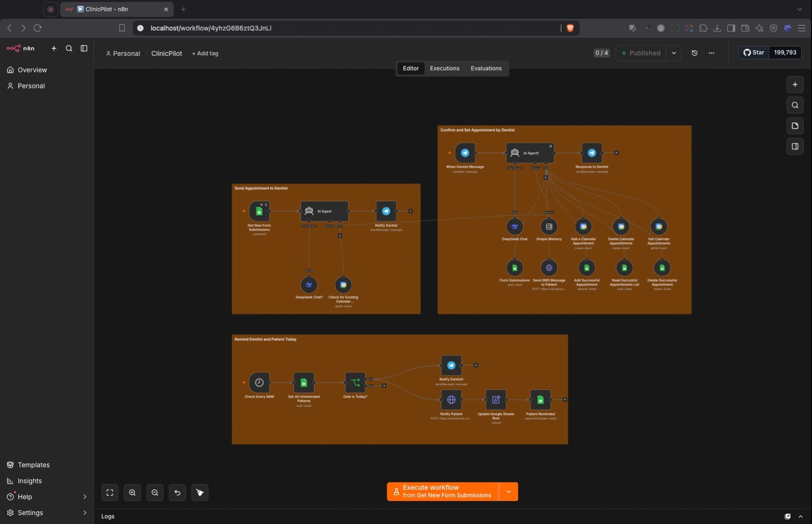Toggle the n8n sidebar collapse
Image resolution: width=812 pixels, height=524 pixels.
tap(84, 48)
